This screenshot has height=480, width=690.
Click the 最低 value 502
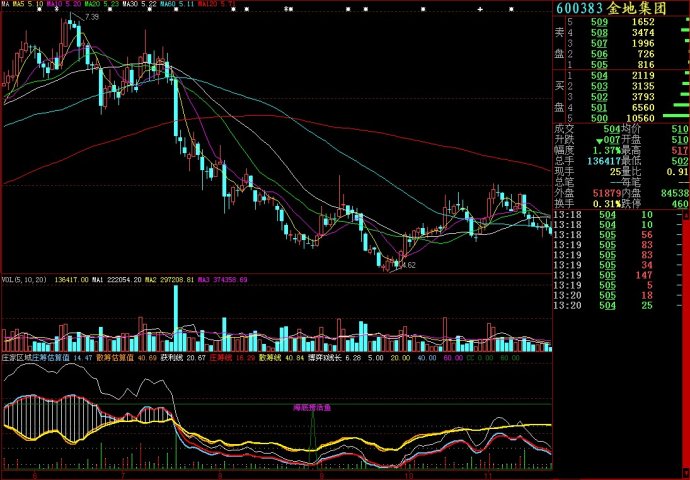(680, 161)
